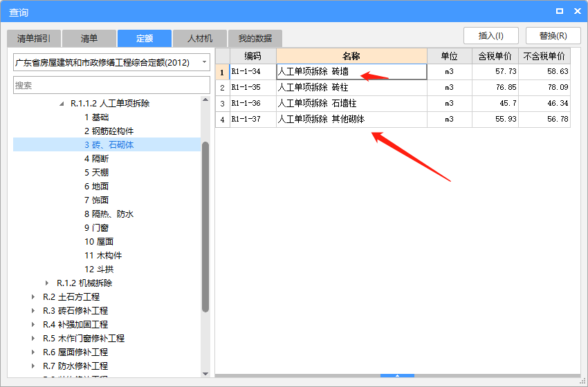Select tree item 6 地面
Image resolution: width=588 pixels, height=387 pixels.
pyautogui.click(x=96, y=186)
